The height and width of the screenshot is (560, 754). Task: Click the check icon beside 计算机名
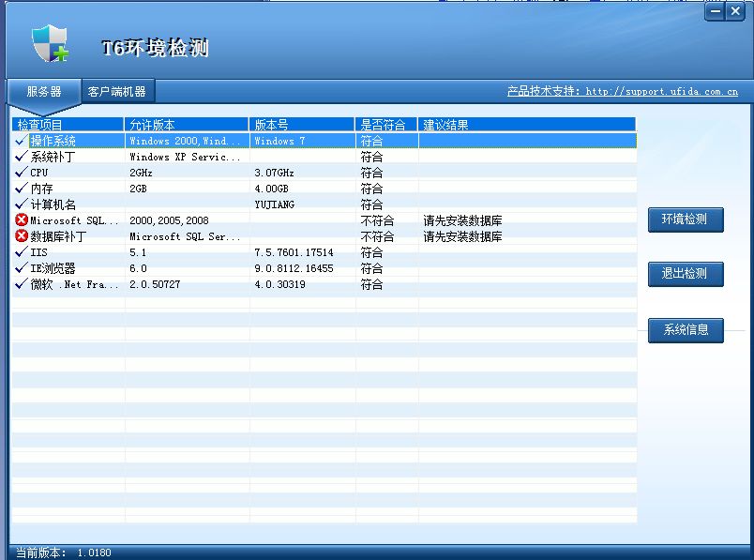(21, 204)
